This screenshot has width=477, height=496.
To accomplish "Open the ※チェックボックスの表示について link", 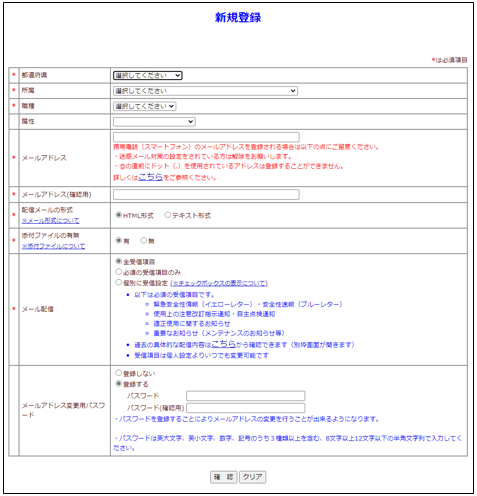I will pos(219,283).
